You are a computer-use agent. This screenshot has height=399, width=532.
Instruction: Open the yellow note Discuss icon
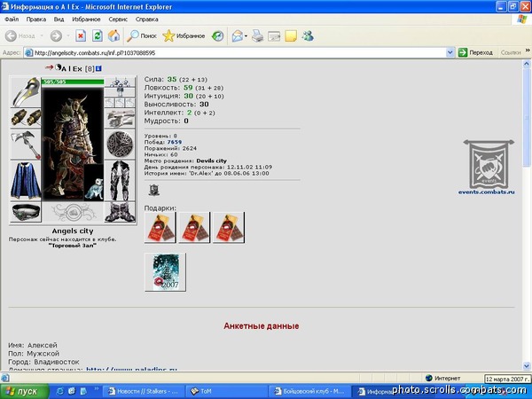[291, 35]
